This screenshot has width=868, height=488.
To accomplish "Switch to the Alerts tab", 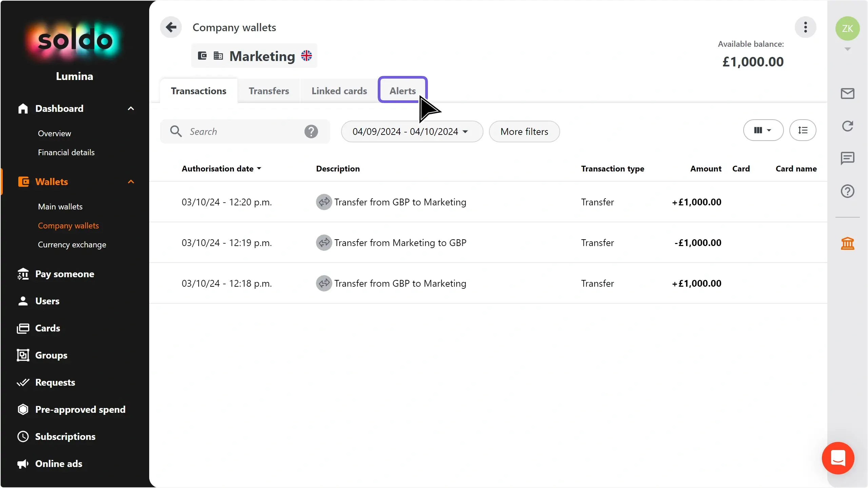I will pyautogui.click(x=402, y=91).
